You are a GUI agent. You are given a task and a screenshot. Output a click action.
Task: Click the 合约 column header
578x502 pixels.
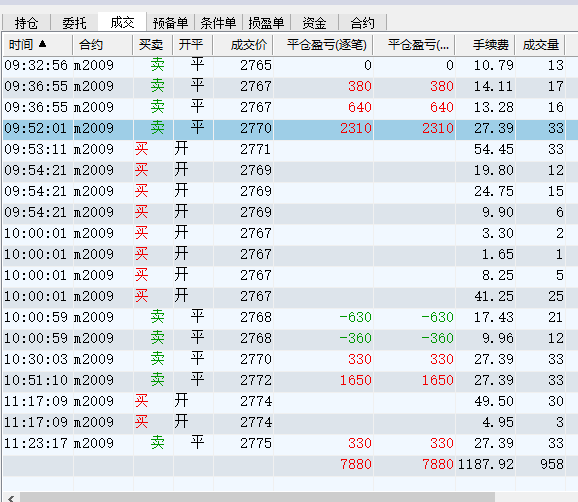tap(102, 45)
